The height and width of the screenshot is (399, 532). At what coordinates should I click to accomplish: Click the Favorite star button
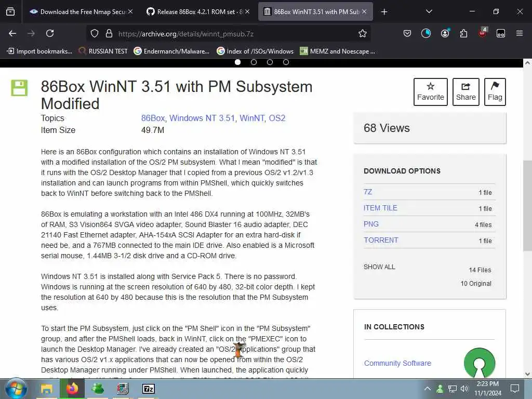431,92
